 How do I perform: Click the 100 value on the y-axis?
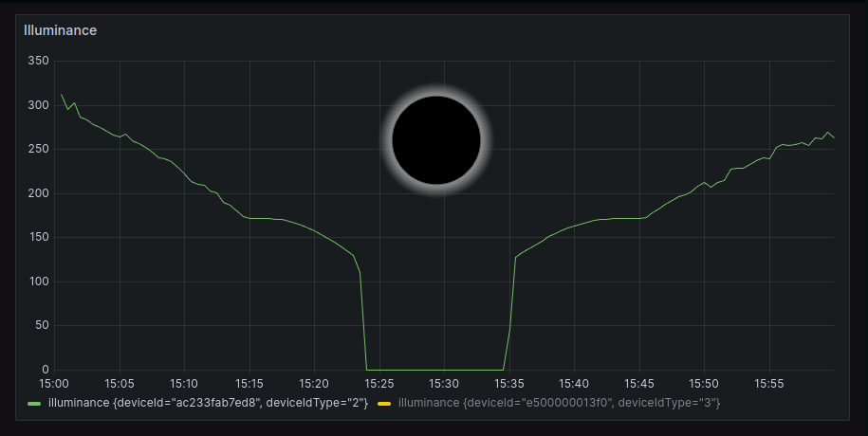click(x=38, y=282)
